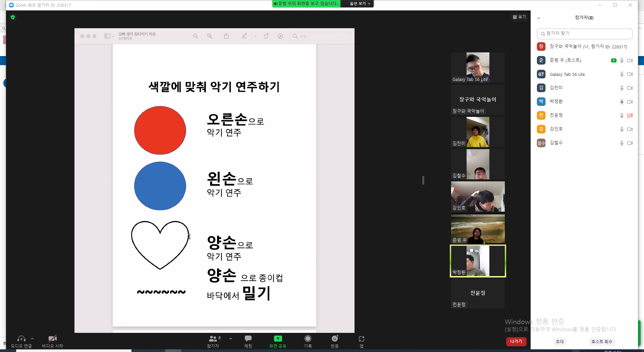Click 김철수 video thumbnail
Viewport: 644px width, 352px height.
[478, 164]
